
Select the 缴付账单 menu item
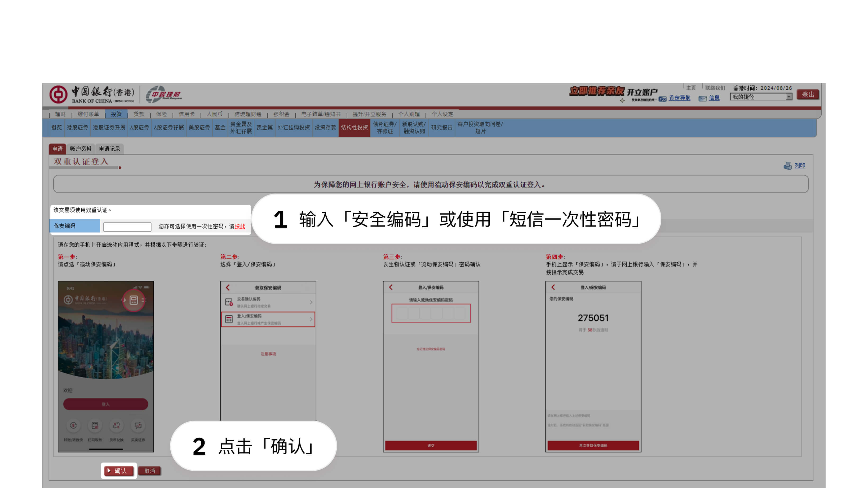tap(88, 114)
